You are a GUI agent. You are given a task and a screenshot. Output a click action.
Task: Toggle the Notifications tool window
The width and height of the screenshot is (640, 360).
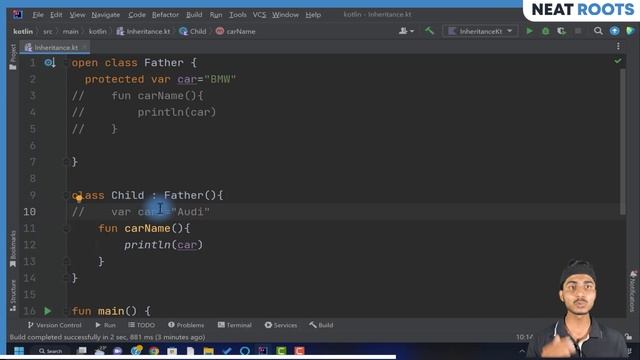[x=633, y=291]
